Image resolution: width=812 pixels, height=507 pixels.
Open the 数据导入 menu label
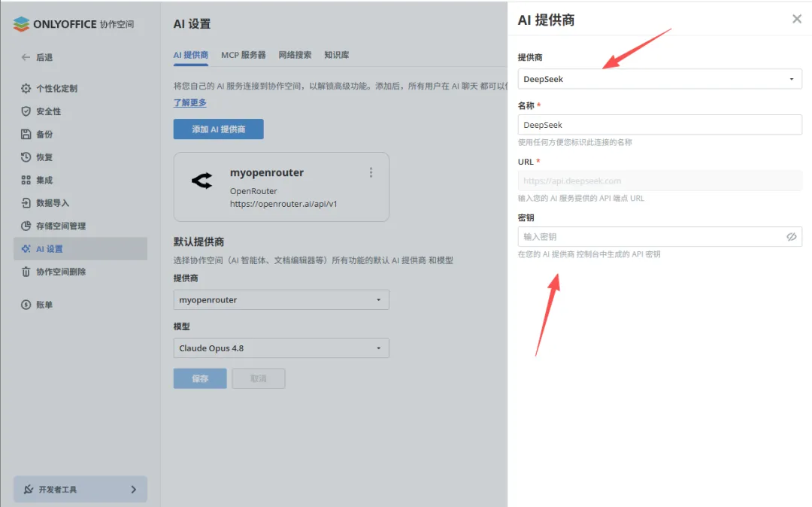coord(53,202)
